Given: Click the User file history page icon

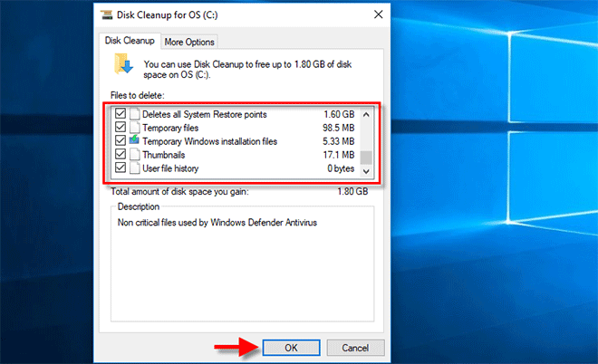Looking at the screenshot, I should tap(134, 168).
